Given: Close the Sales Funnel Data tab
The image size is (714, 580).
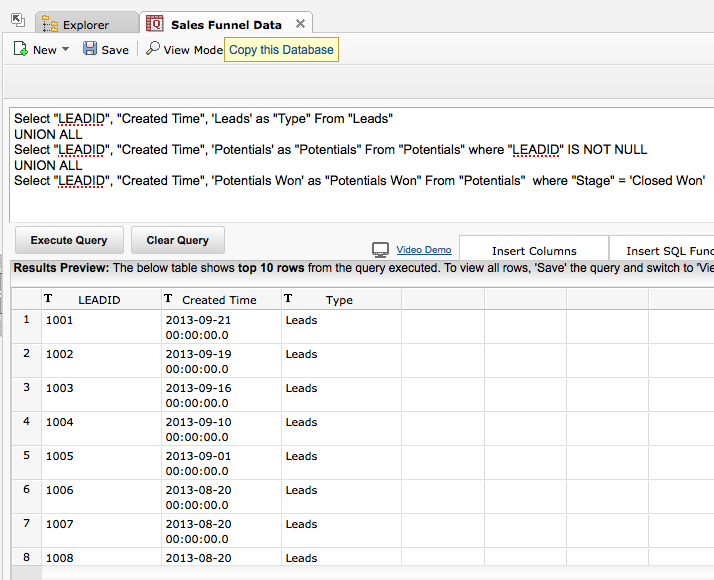Looking at the screenshot, I should 301,24.
